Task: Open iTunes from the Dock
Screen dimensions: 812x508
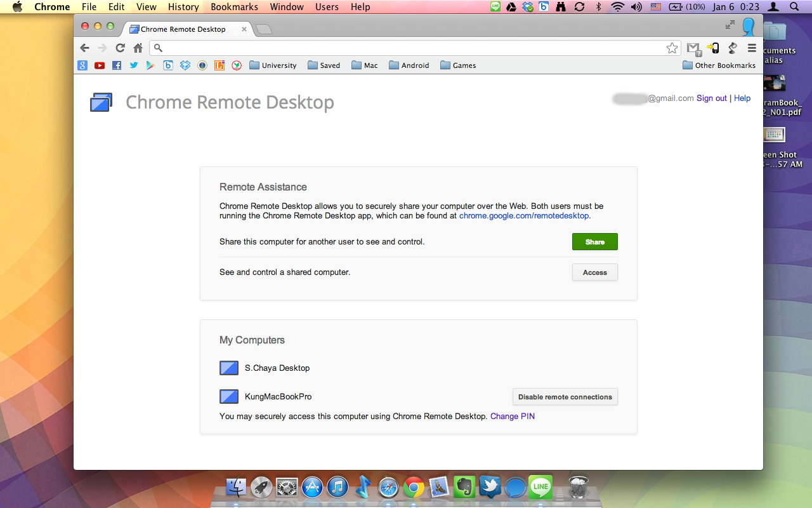Action: (x=337, y=488)
